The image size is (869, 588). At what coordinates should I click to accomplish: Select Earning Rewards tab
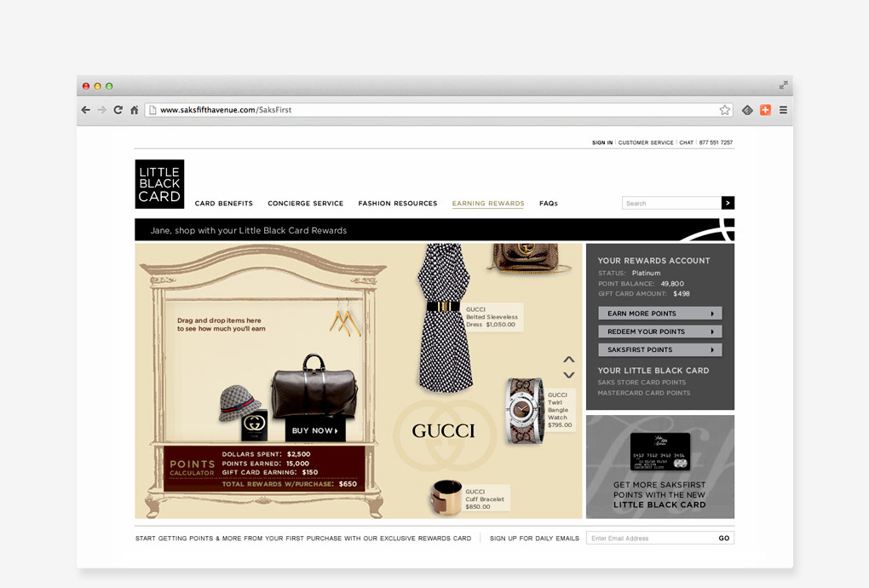pos(488,204)
